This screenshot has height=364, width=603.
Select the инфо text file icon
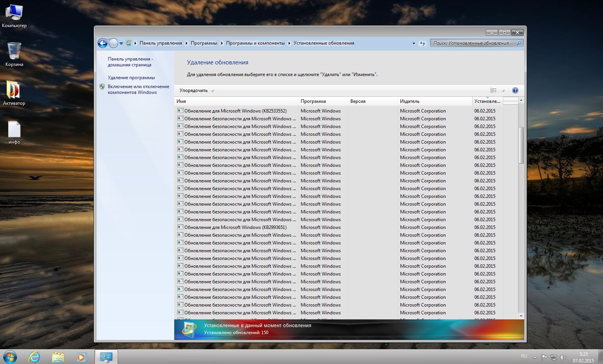14,132
